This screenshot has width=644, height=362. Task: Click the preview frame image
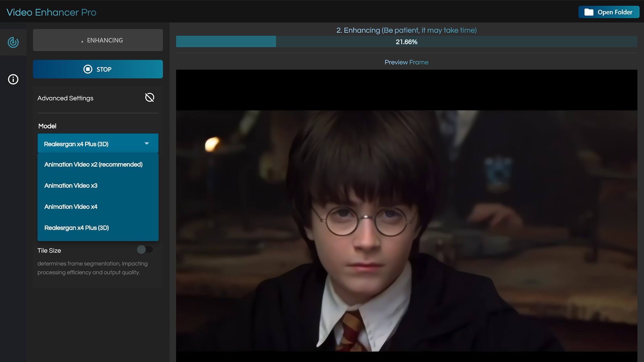click(x=406, y=215)
